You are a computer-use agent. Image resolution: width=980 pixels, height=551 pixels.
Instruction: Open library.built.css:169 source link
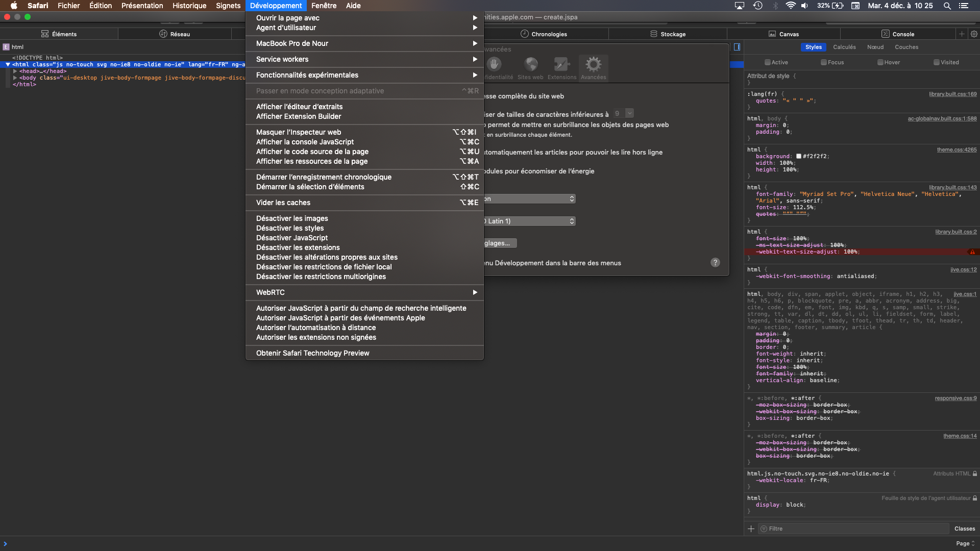(x=952, y=94)
